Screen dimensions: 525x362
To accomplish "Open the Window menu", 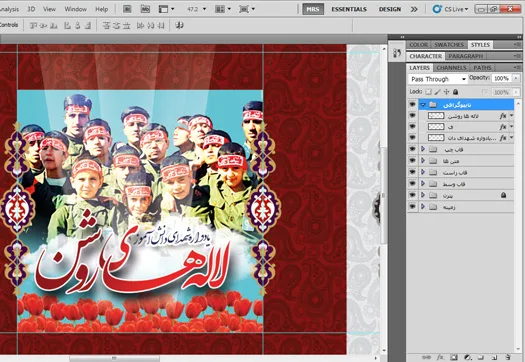I will (x=75, y=9).
